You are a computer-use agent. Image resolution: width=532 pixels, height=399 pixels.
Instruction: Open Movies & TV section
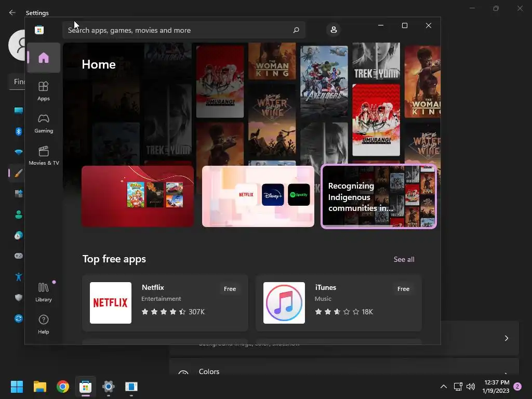tap(44, 156)
